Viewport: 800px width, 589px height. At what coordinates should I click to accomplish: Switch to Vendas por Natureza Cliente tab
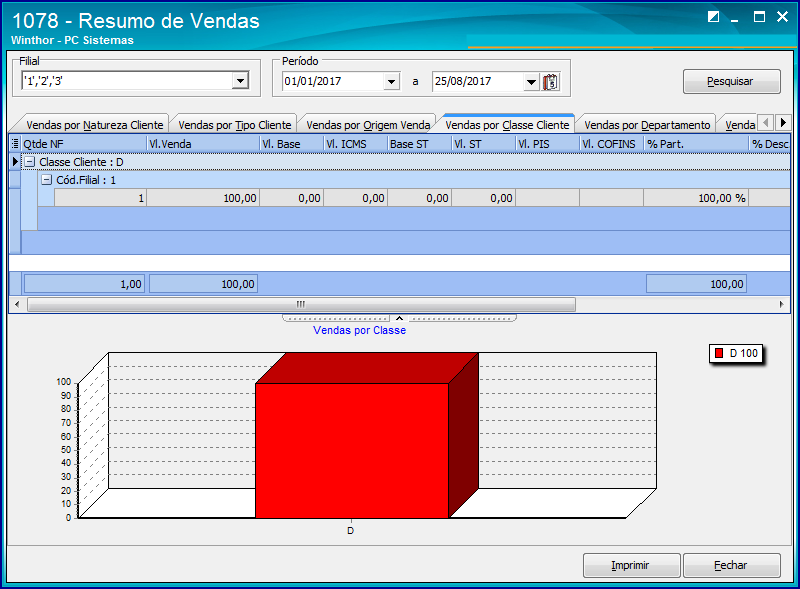coord(94,125)
